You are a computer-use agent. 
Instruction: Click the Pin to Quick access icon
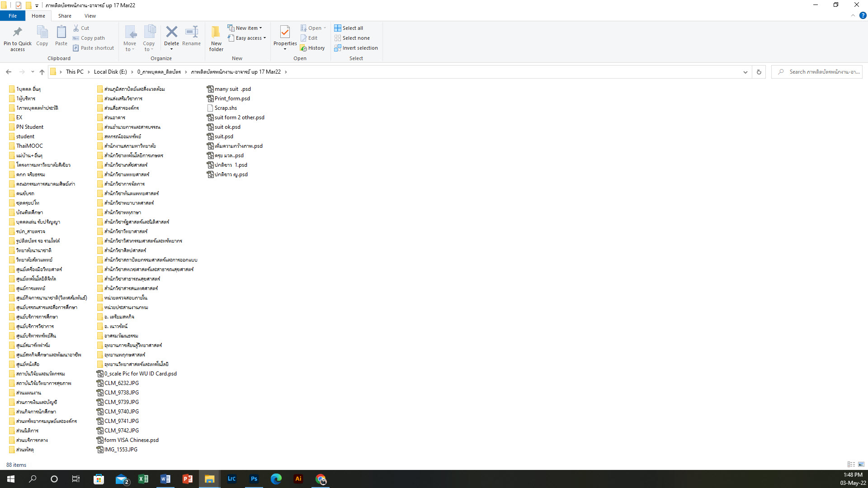(18, 38)
